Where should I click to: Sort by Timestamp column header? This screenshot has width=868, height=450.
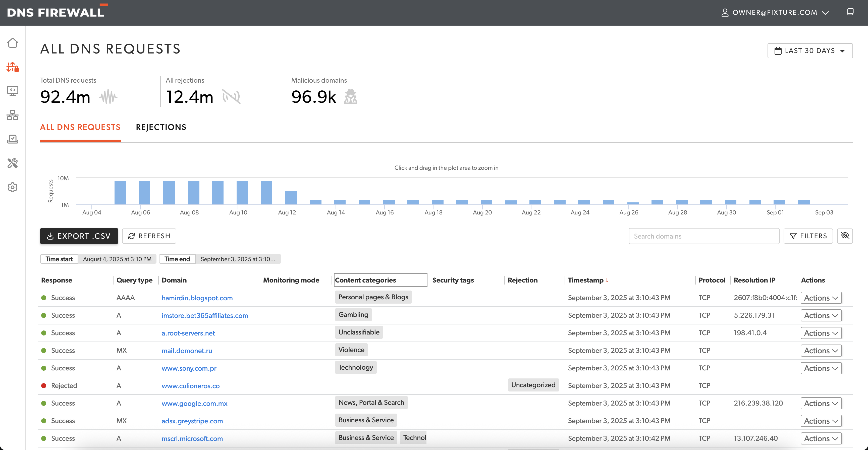(586, 280)
